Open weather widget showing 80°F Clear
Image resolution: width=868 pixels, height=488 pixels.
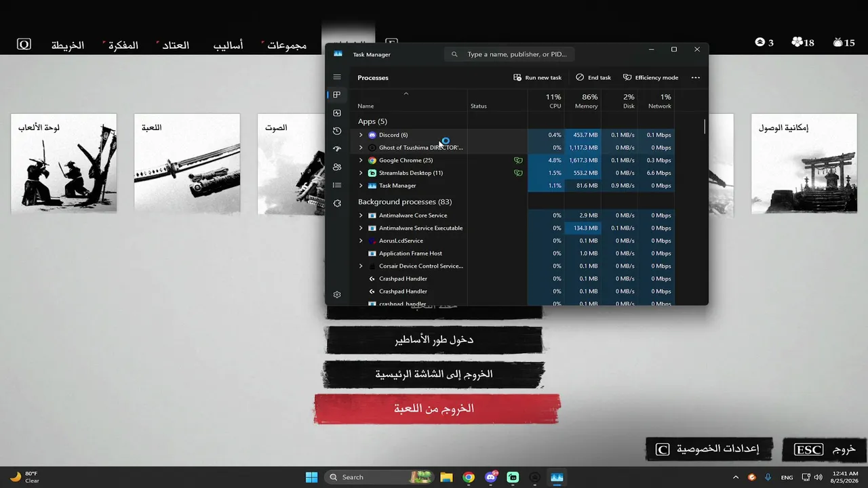tap(24, 477)
